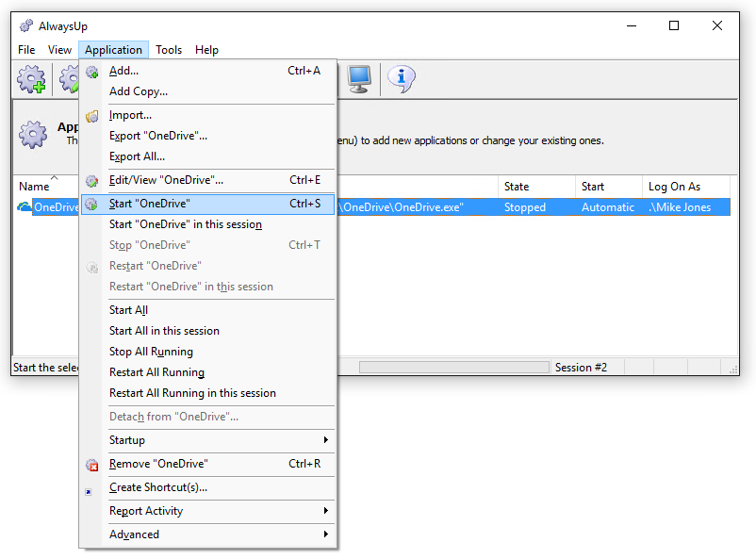The height and width of the screenshot is (559, 756).
Task: Click the .\Mike Jones logon cell
Action: coord(680,207)
